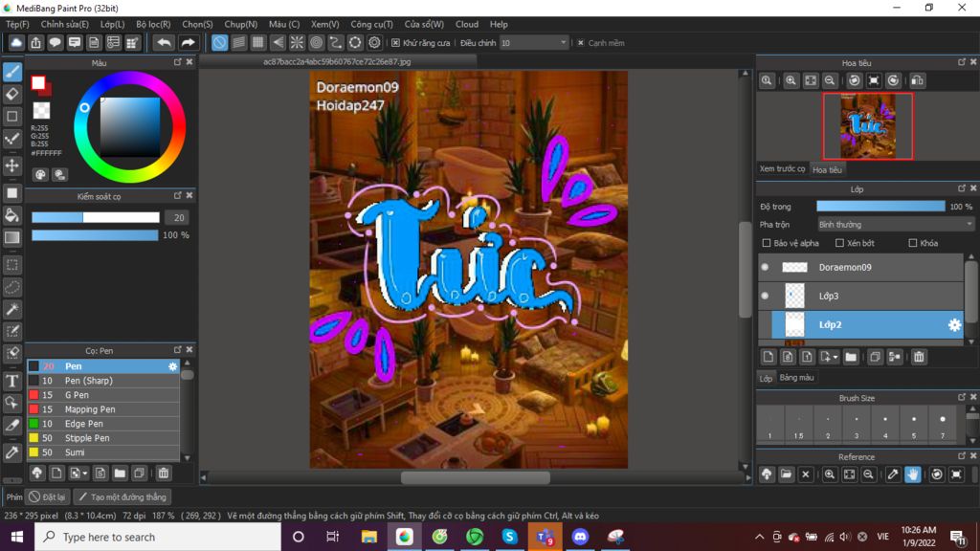This screenshot has width=980, height=551.
Task: Add a layer folder in Layer panel
Action: 851,357
